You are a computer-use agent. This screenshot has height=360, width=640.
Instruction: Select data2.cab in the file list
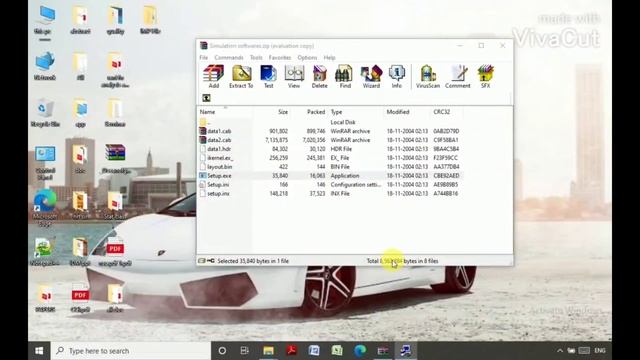[x=331, y=140]
